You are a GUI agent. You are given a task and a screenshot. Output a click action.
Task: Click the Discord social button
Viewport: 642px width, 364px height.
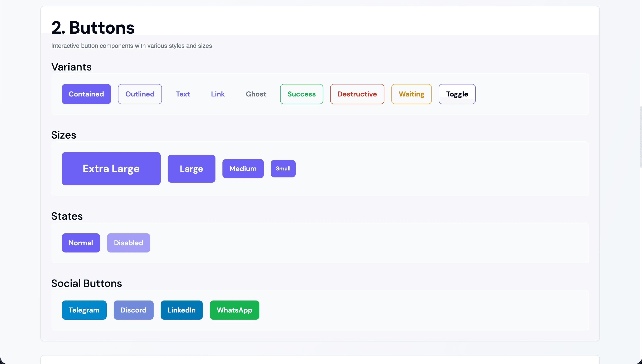(134, 310)
